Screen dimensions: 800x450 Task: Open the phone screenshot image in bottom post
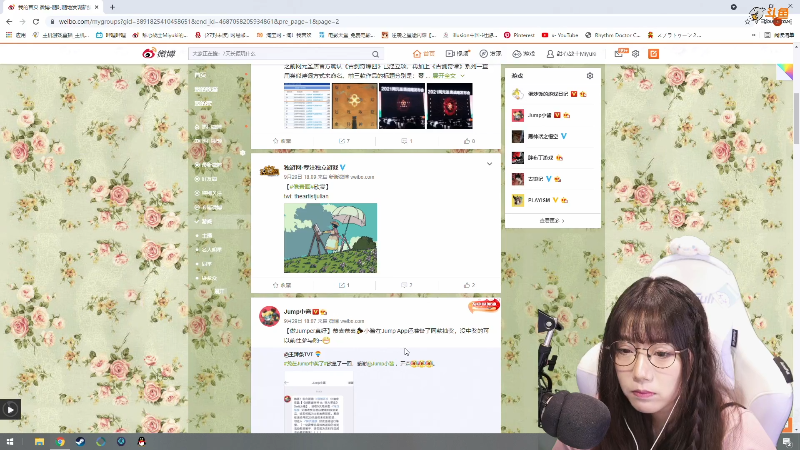[x=319, y=403]
